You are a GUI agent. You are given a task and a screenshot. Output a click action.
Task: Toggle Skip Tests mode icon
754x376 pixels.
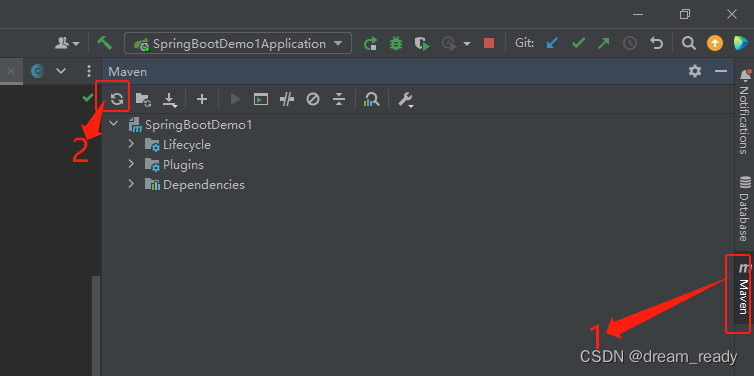pyautogui.click(x=313, y=99)
